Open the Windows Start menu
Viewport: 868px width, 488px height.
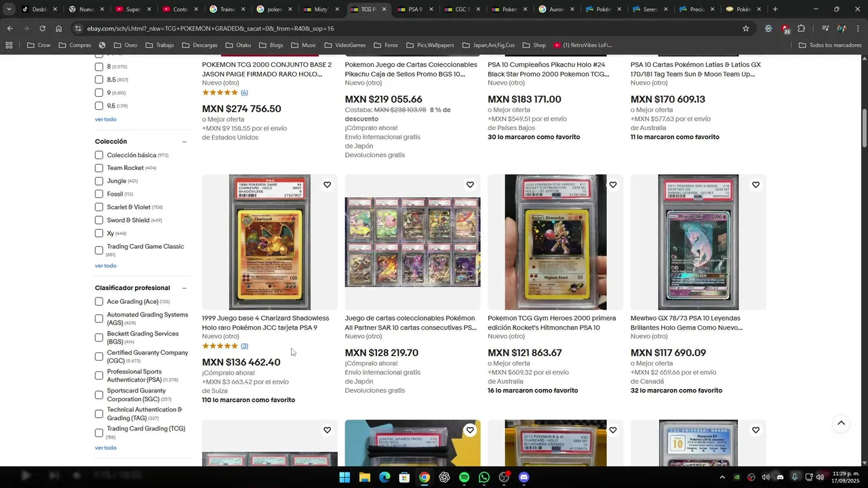pos(344,477)
